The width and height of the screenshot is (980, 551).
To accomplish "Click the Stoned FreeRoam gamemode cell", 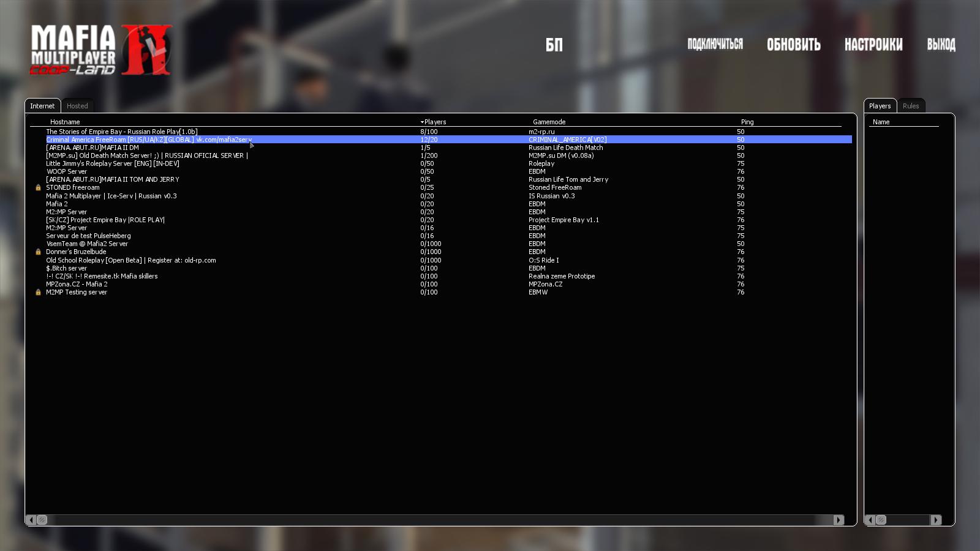I will click(555, 187).
